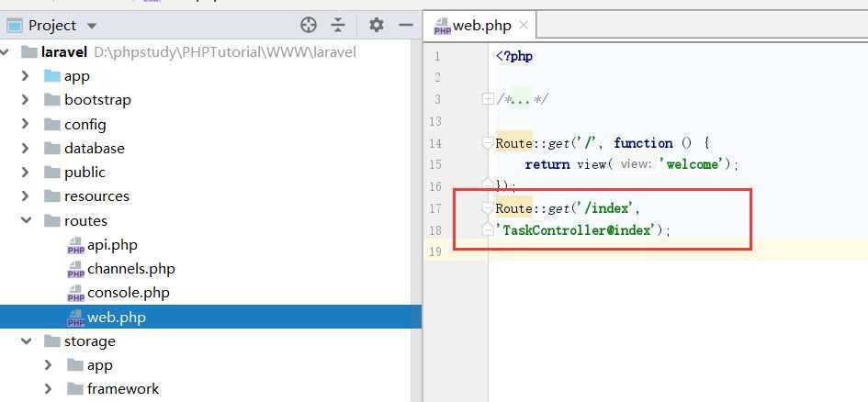Screen dimensions: 868x402
Task: Open the Project view dropdown
Action: (x=92, y=26)
